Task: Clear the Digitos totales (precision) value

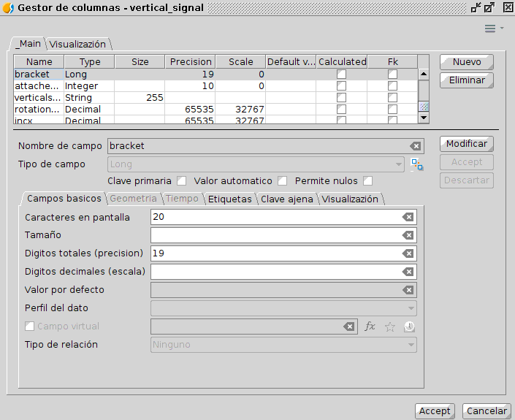Action: click(408, 253)
